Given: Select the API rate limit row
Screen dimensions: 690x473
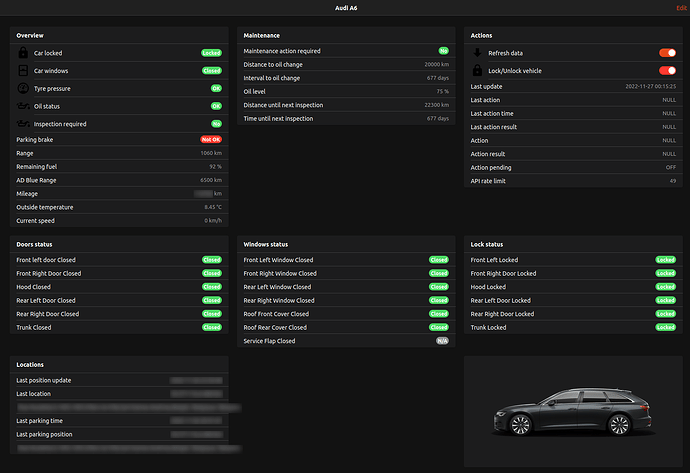Looking at the screenshot, I should [x=573, y=181].
